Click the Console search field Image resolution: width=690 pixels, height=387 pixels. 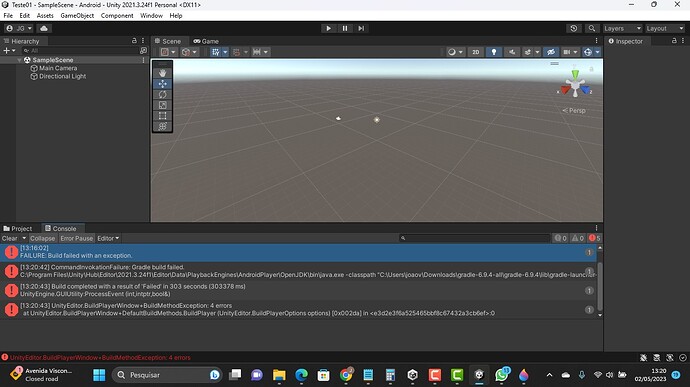click(x=474, y=238)
